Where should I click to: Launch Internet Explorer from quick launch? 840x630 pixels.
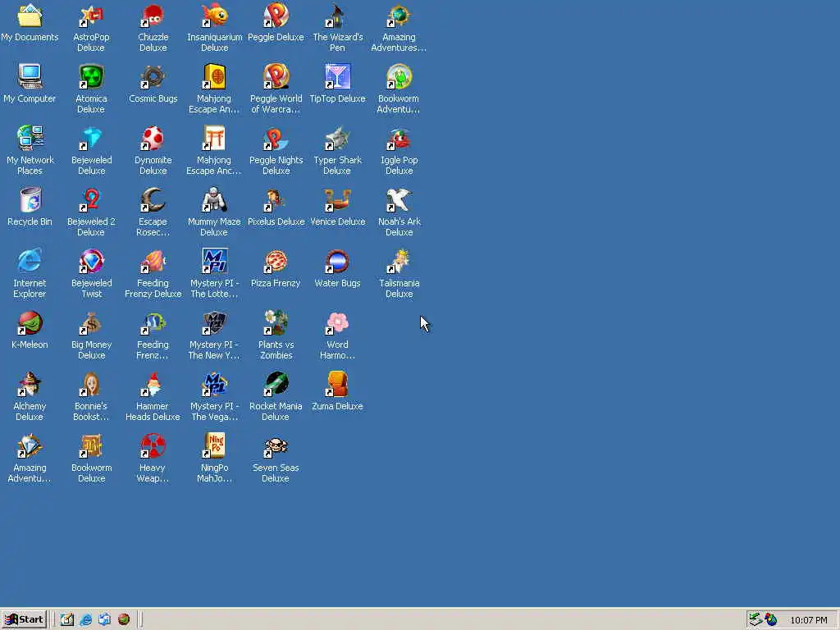85,620
